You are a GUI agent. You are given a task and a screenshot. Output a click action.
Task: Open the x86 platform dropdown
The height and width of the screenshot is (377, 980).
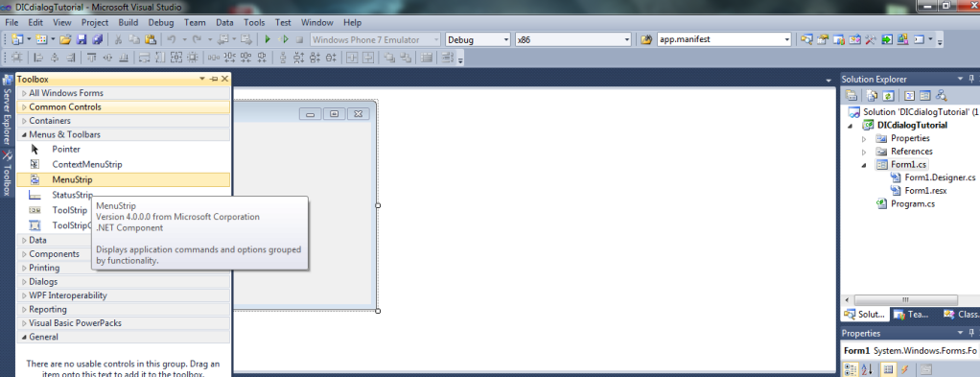pos(573,39)
